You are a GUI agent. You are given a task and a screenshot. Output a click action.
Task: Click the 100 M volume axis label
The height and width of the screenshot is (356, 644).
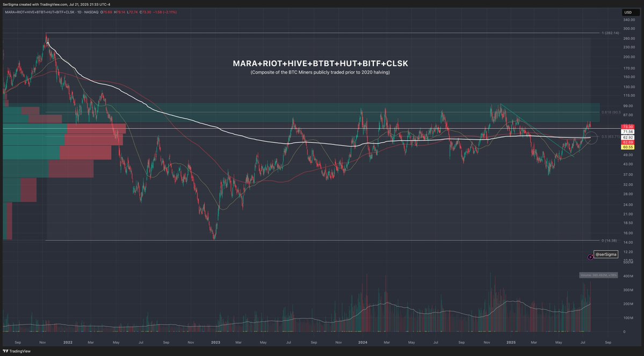[628, 318]
